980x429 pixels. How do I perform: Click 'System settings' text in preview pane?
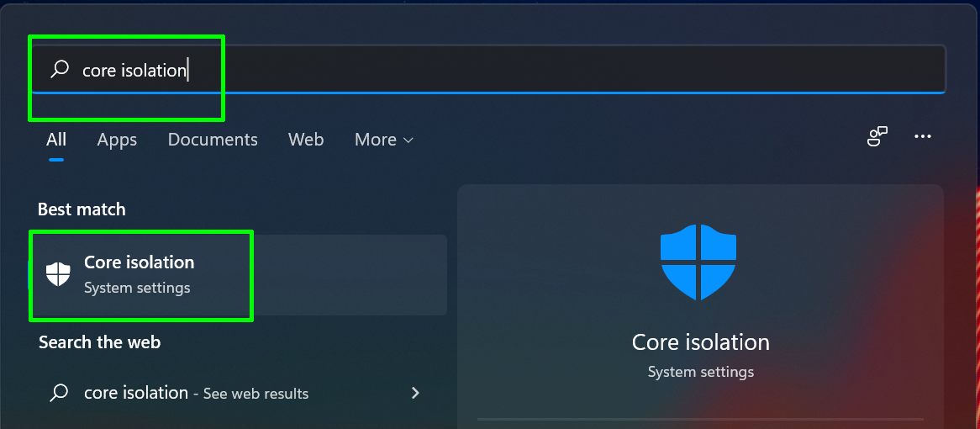click(x=701, y=372)
